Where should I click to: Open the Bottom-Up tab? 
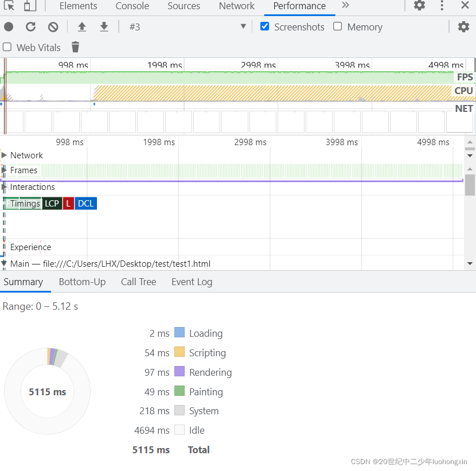point(82,282)
